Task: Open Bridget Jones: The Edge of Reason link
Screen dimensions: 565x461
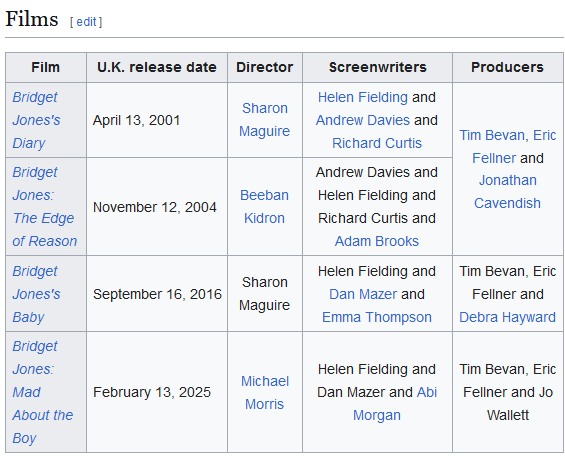Action: tap(45, 207)
